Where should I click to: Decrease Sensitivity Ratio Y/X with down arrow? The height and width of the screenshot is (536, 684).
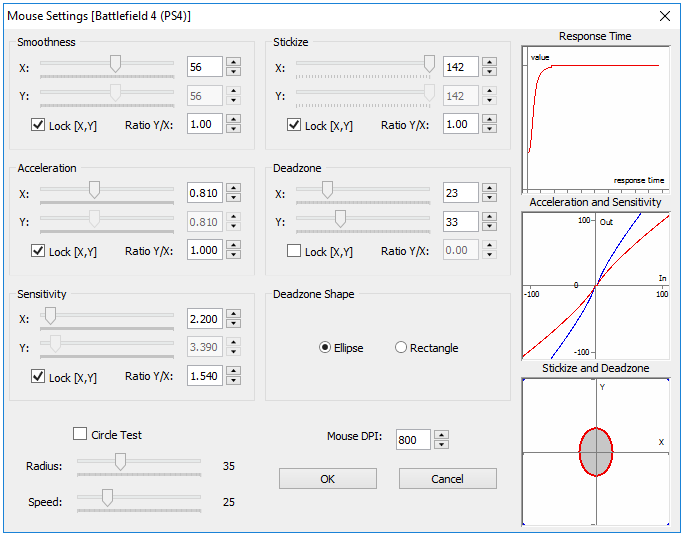234,380
